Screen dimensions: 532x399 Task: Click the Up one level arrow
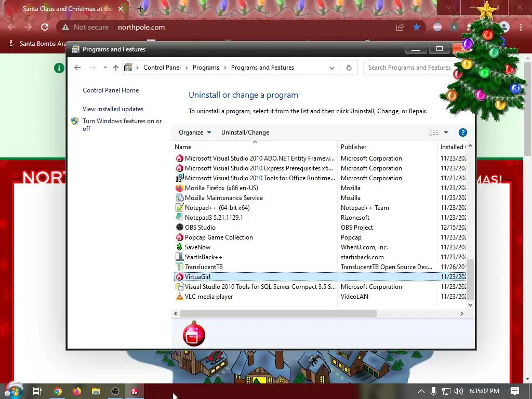tap(116, 68)
